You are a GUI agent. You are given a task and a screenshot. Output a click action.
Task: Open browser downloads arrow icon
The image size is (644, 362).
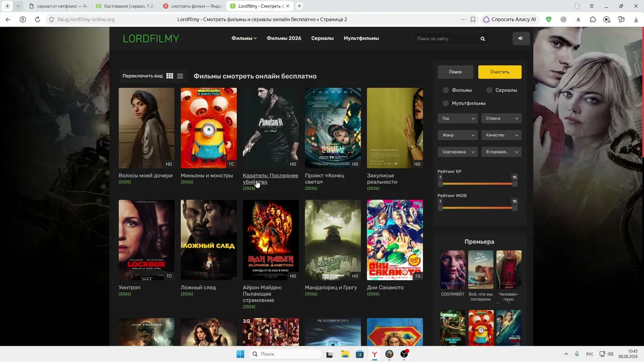point(636,20)
